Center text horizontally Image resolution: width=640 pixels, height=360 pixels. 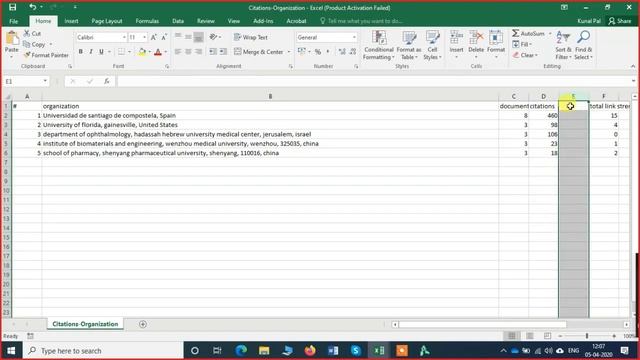click(x=188, y=52)
